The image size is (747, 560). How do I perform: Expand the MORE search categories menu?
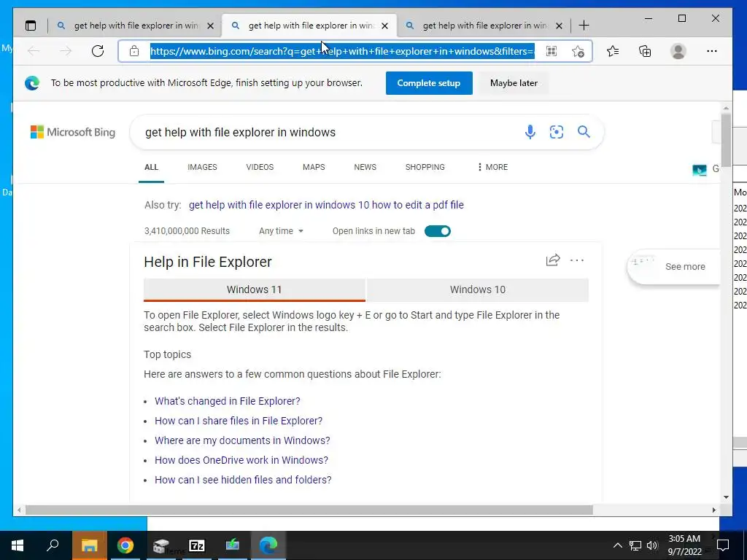[x=492, y=167]
